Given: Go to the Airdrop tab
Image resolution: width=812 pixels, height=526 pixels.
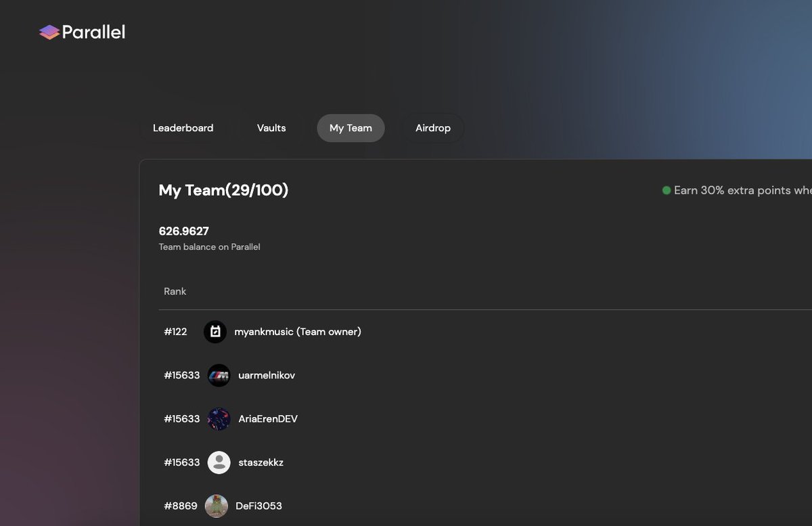Looking at the screenshot, I should pyautogui.click(x=433, y=128).
